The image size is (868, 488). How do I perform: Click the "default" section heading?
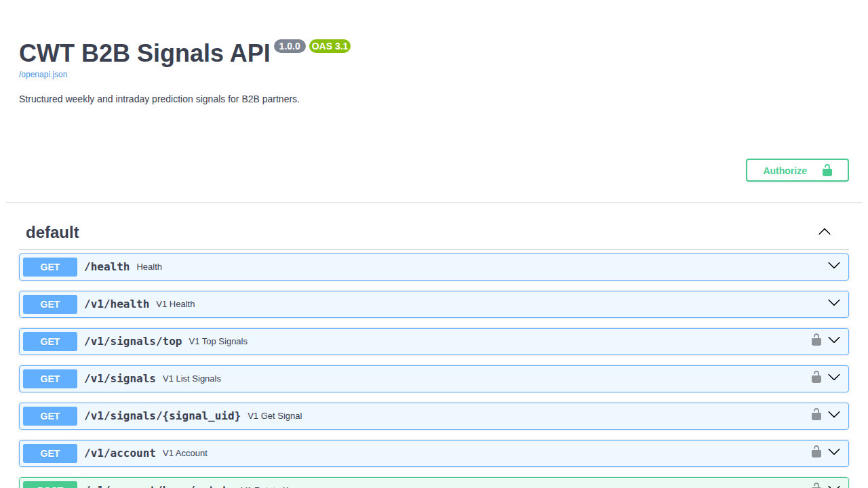pyautogui.click(x=52, y=232)
